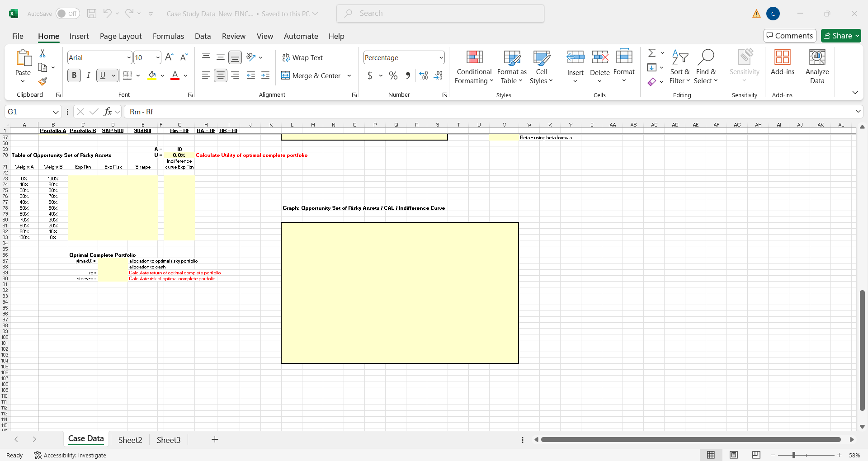Screen dimensions: 868x461
Task: Toggle underline formatting
Action: 103,75
